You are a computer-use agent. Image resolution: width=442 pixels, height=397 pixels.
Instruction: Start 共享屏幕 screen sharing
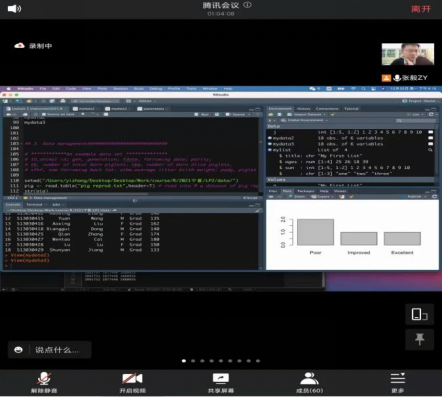coord(221,383)
